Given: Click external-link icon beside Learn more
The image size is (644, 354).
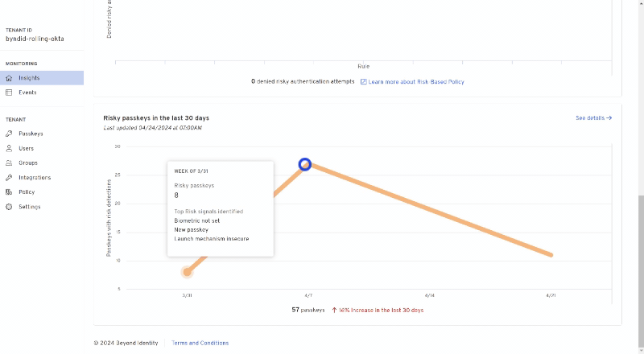Looking at the screenshot, I should coord(363,82).
